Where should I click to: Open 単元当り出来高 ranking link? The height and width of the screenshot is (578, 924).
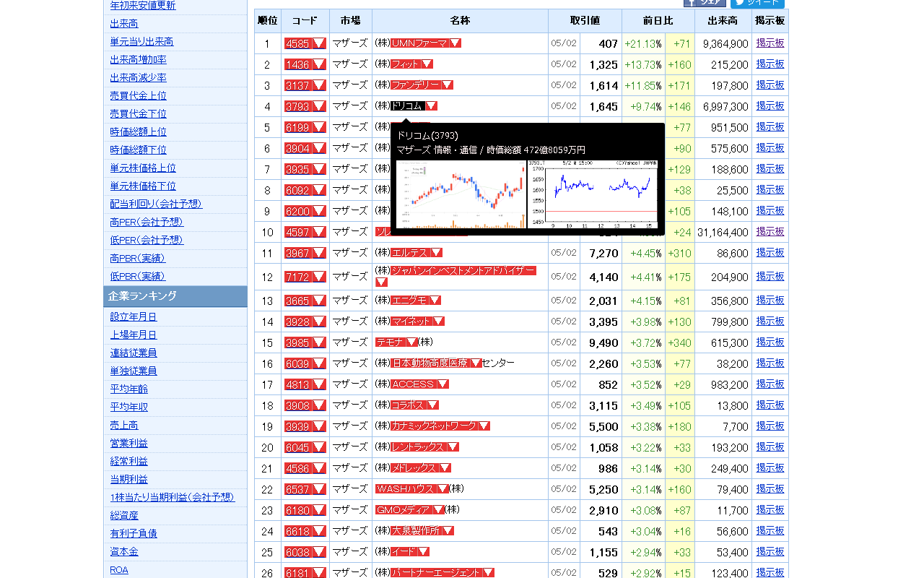pos(141,42)
